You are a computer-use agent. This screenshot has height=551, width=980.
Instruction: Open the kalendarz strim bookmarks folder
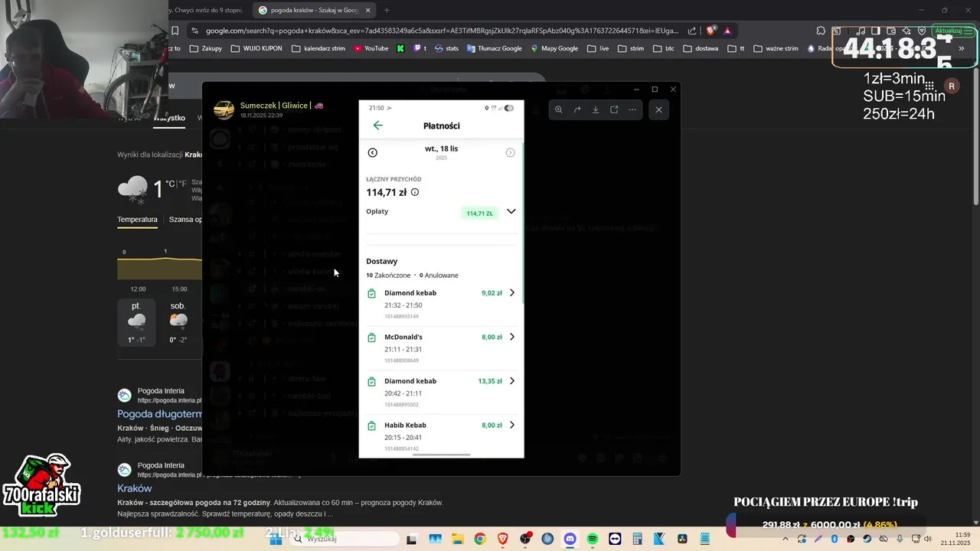click(x=318, y=48)
